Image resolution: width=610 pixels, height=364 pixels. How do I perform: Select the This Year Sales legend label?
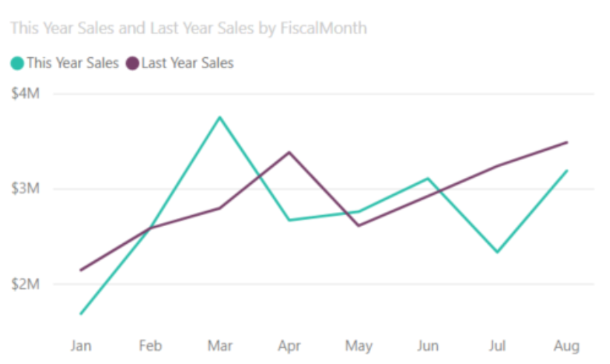[73, 64]
